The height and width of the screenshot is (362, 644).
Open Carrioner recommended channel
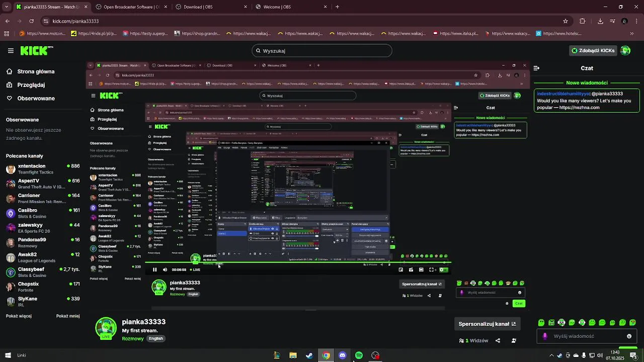[43, 198]
